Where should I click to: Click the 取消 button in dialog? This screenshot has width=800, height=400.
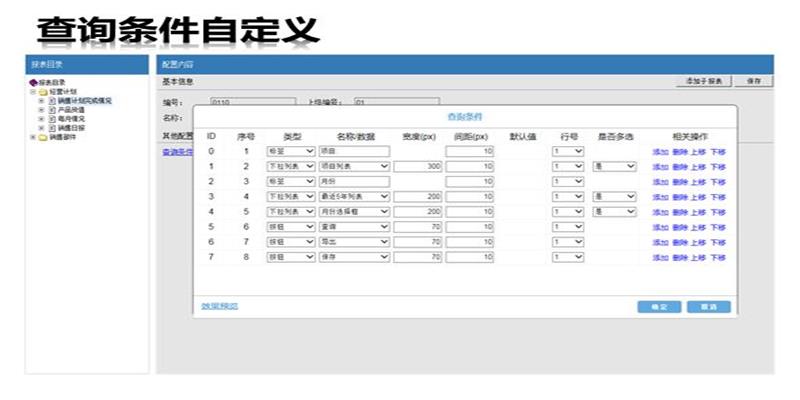pyautogui.click(x=707, y=306)
